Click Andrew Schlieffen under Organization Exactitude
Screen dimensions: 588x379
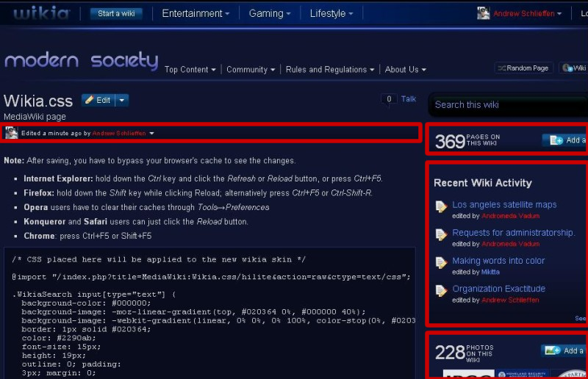coord(510,300)
